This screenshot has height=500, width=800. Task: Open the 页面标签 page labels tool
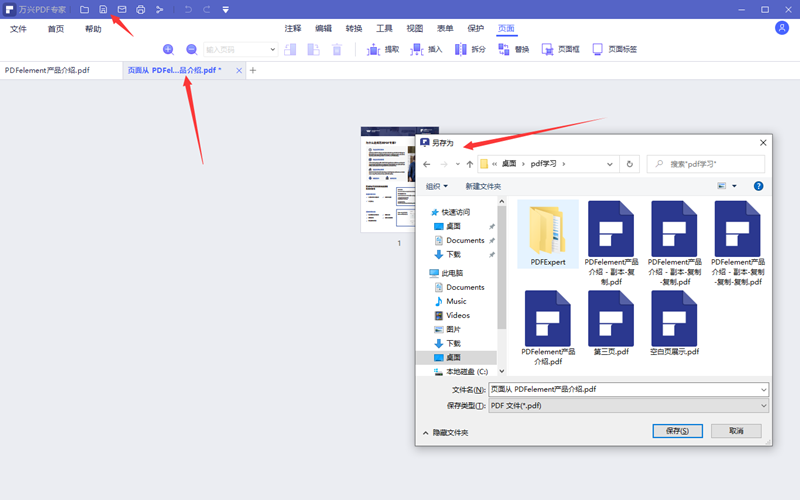(615, 49)
